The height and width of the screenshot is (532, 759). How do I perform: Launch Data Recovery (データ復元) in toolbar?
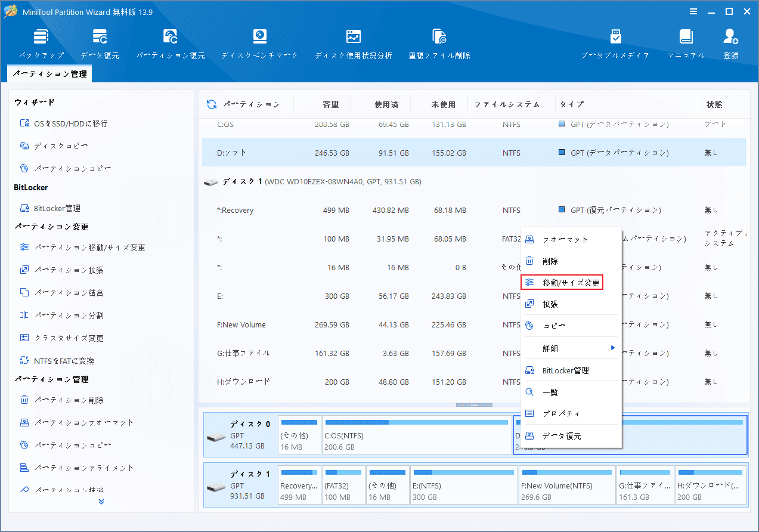(x=100, y=44)
